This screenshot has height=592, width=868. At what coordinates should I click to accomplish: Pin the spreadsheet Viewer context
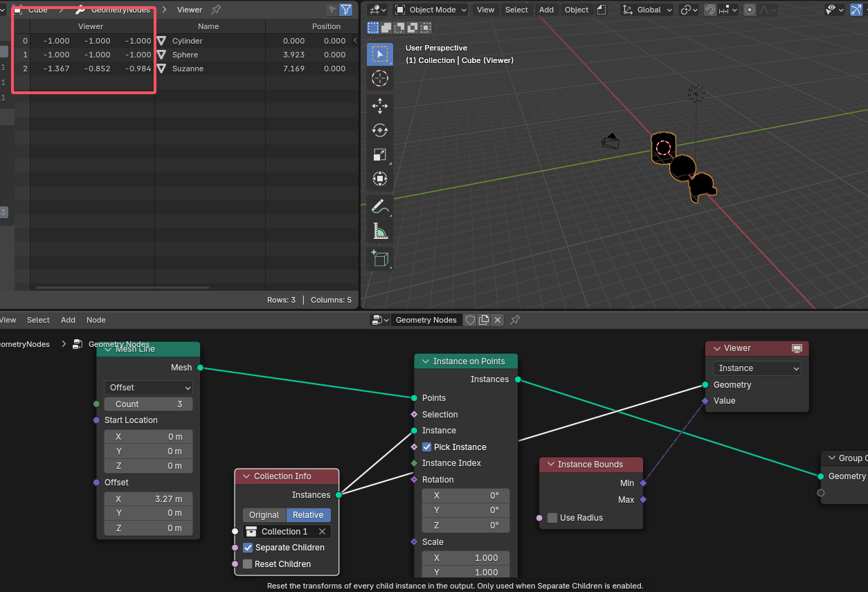216,10
